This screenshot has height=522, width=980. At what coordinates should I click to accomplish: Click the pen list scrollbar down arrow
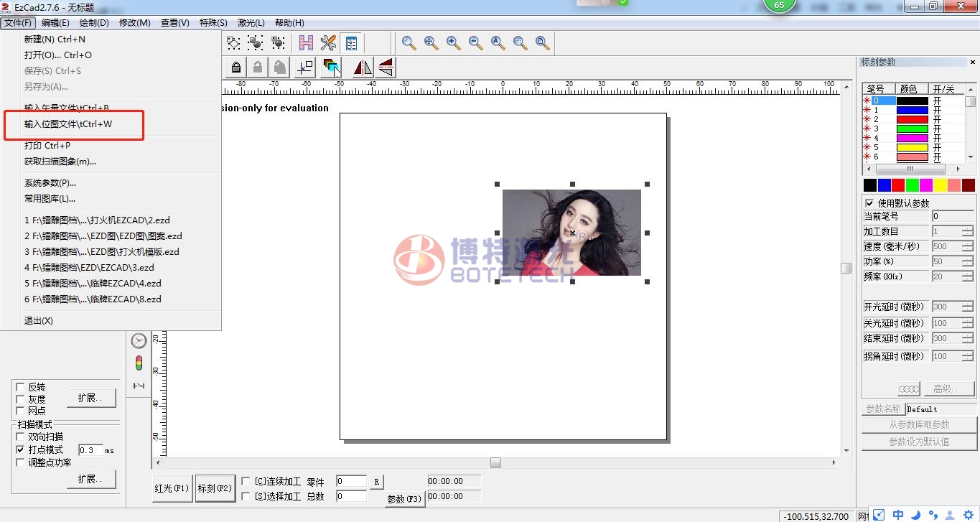(971, 157)
